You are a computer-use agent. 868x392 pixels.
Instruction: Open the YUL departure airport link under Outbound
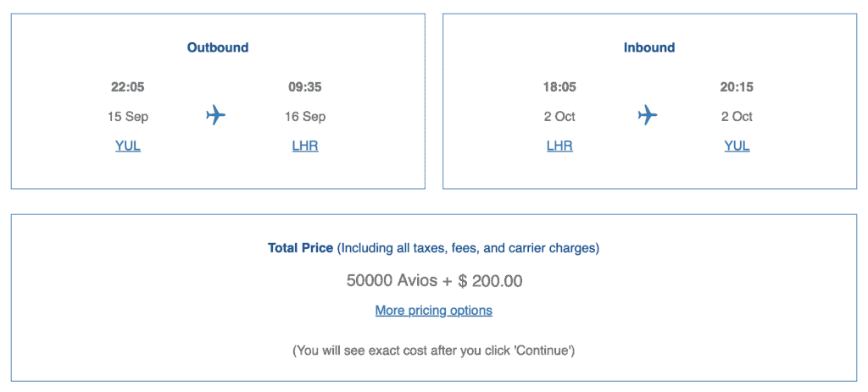[128, 146]
